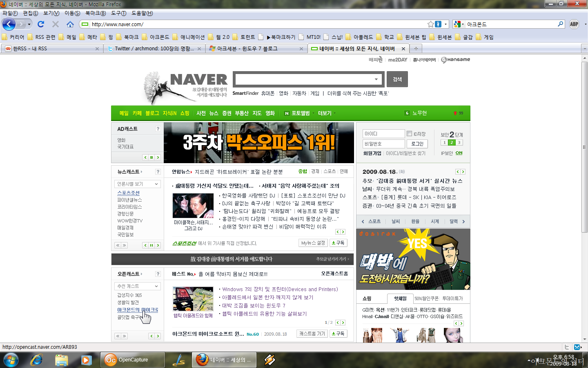Click the 검색 search button
The height and width of the screenshot is (368, 588).
(397, 79)
